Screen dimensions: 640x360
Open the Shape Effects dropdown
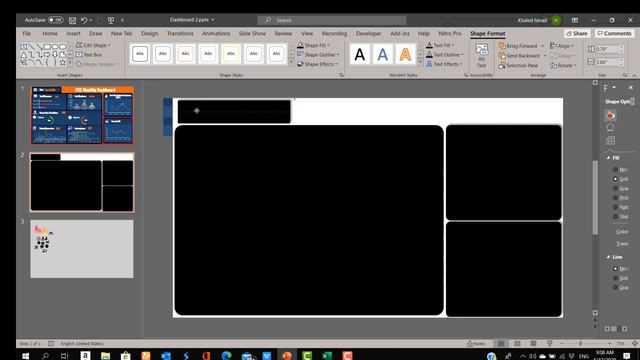317,64
